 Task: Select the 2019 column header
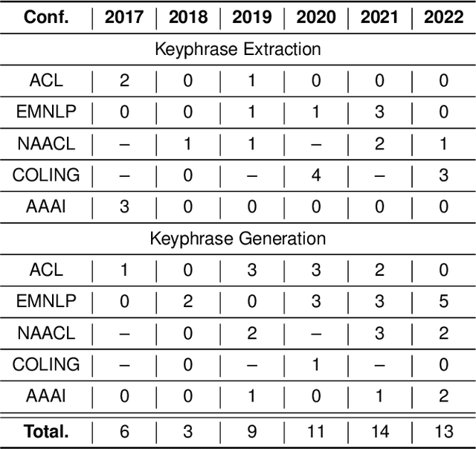tap(251, 17)
